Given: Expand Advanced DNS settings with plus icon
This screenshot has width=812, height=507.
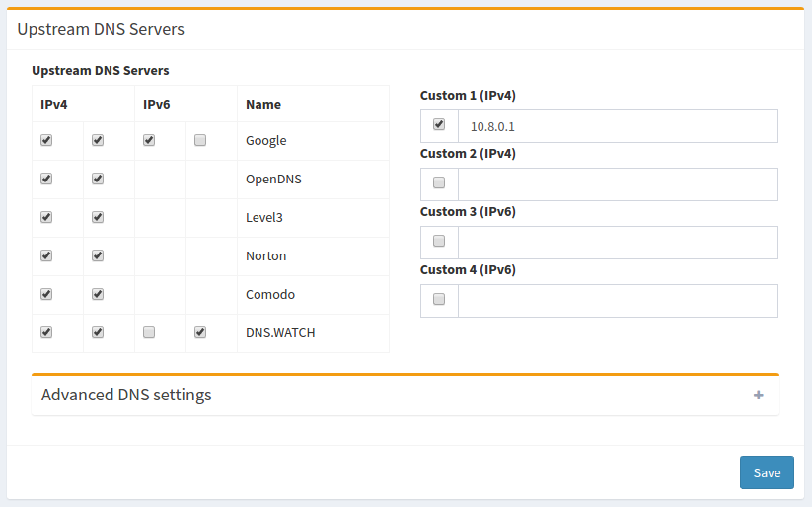Looking at the screenshot, I should click(x=758, y=396).
